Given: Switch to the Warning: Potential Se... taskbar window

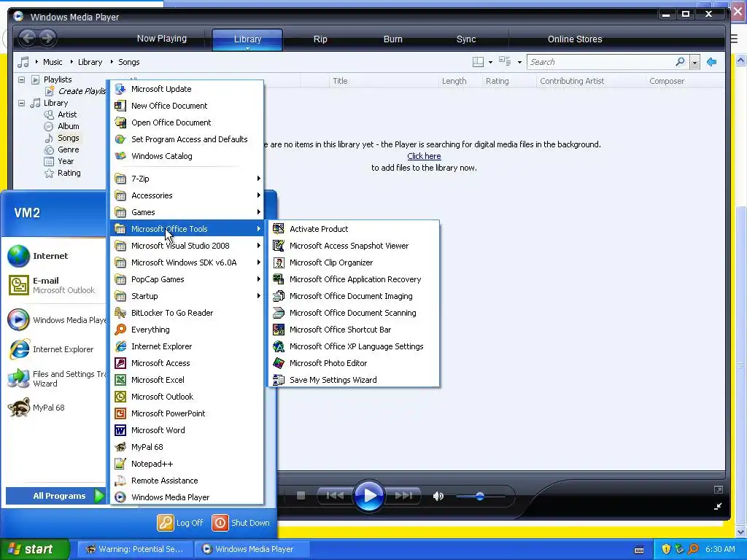Looking at the screenshot, I should (x=135, y=549).
